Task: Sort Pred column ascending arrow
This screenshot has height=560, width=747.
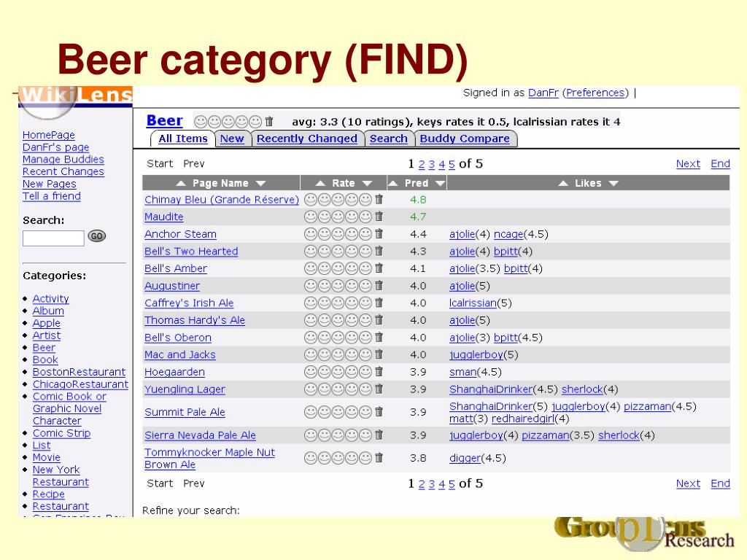Action: pyautogui.click(x=393, y=183)
